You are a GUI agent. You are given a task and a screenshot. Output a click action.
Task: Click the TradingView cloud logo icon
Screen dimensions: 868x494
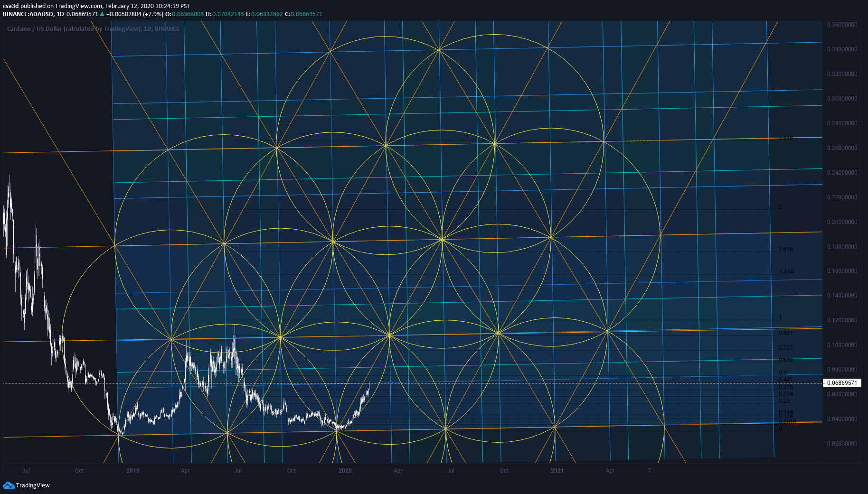point(9,485)
